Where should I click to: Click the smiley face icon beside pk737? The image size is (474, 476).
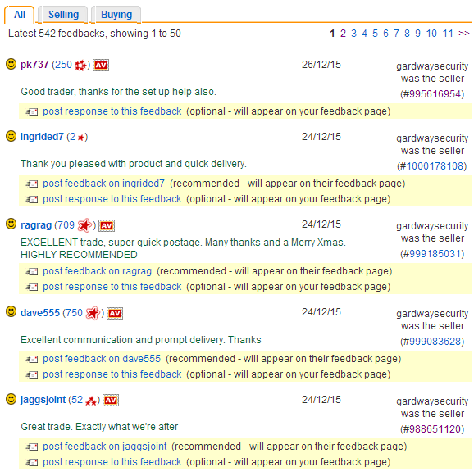tap(11, 64)
